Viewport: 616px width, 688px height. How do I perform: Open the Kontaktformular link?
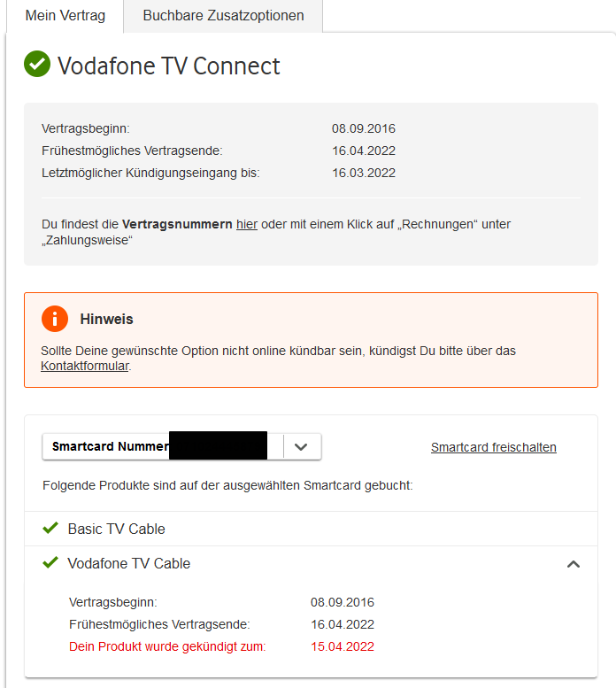tap(85, 366)
